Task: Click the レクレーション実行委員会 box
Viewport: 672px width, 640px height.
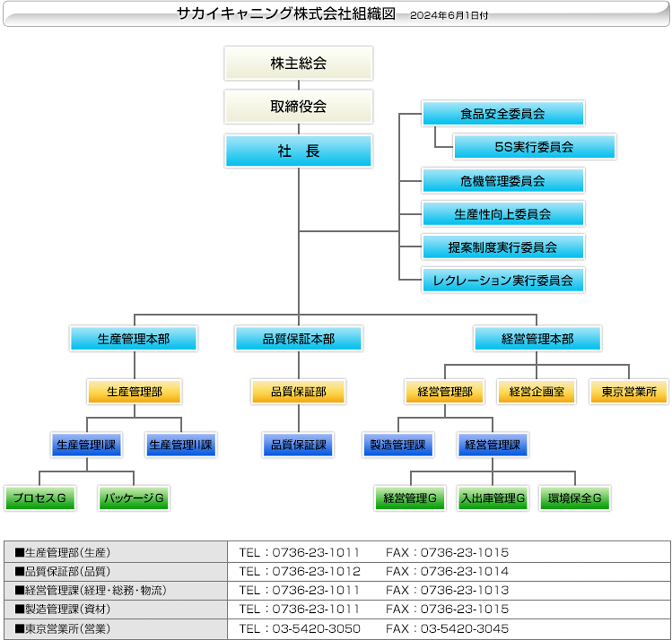Action: pos(503,280)
